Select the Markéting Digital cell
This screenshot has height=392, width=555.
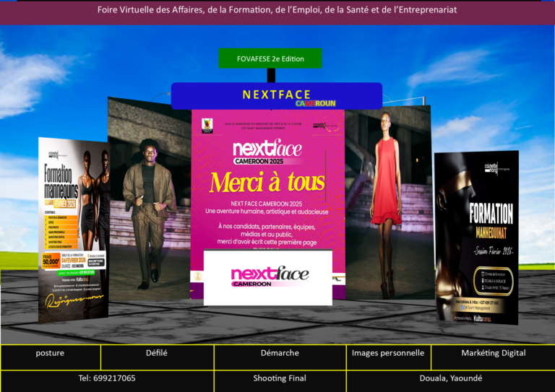[493, 357]
